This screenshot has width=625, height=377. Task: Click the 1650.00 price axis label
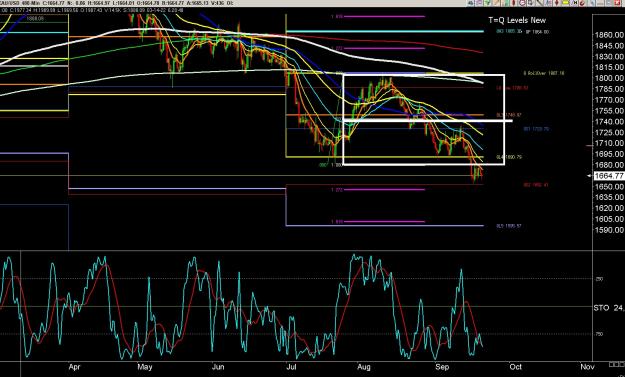point(609,187)
